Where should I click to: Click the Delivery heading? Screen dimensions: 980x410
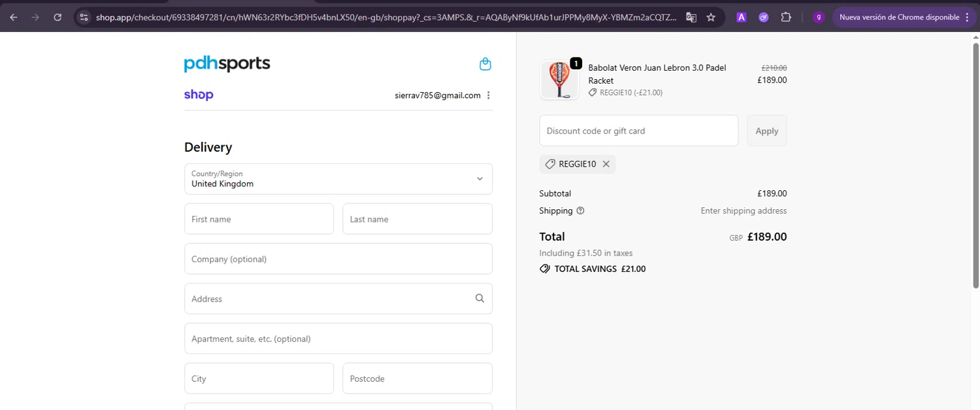coord(208,147)
